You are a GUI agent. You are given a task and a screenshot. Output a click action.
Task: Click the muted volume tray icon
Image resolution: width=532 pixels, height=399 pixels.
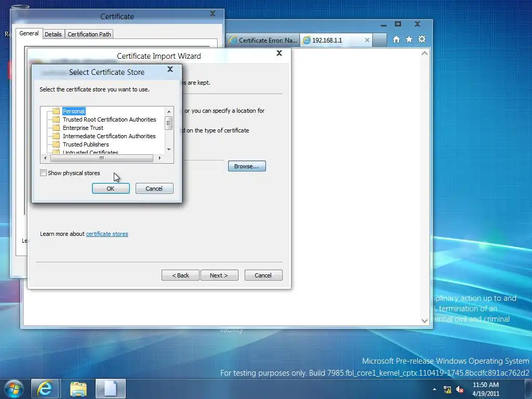[x=460, y=390]
